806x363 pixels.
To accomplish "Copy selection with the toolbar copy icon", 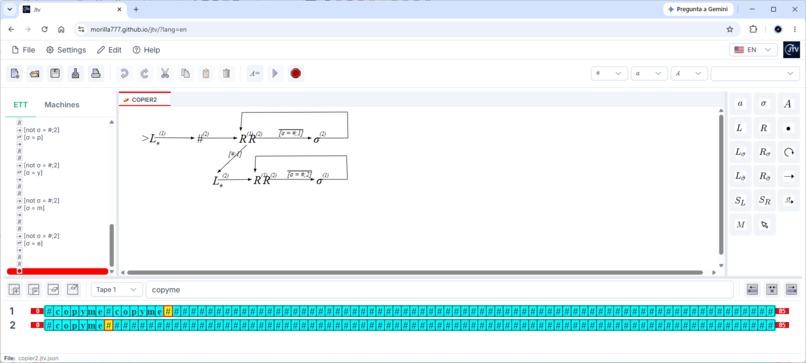I will pos(186,74).
